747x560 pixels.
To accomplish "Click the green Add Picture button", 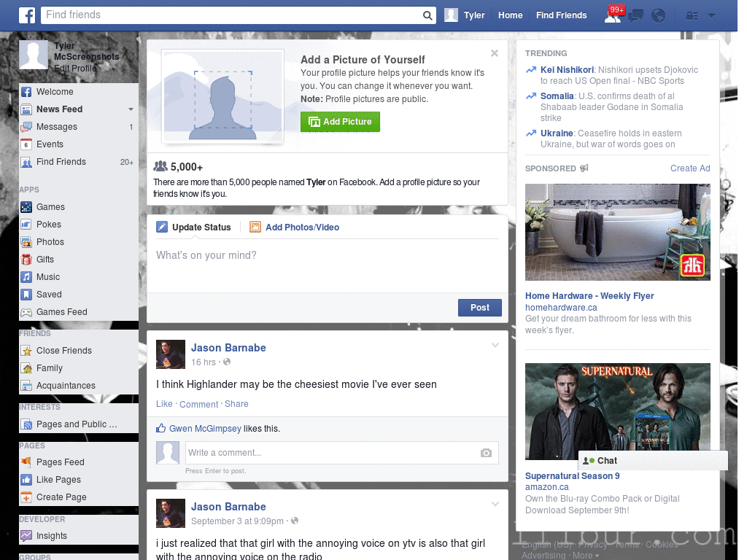I will tap(340, 122).
